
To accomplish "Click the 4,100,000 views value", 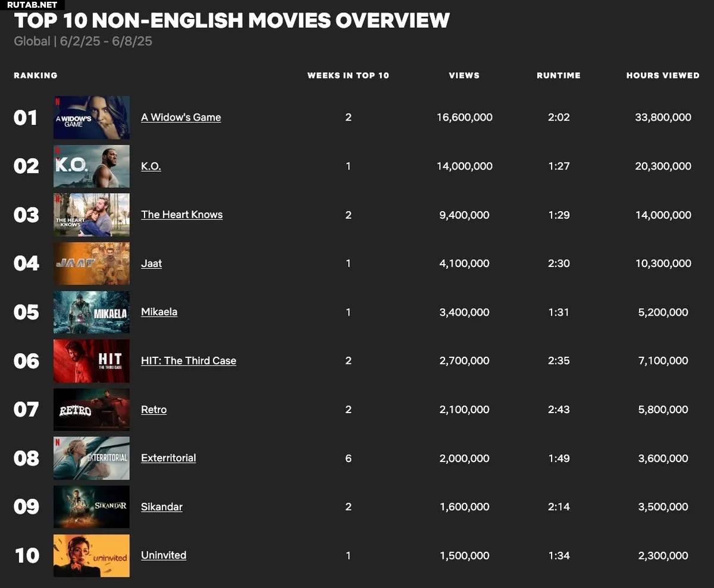I will point(465,263).
